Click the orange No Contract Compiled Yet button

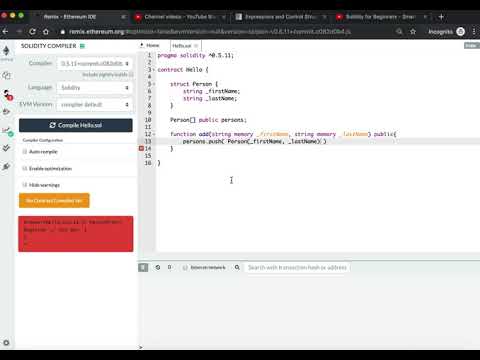(x=54, y=201)
